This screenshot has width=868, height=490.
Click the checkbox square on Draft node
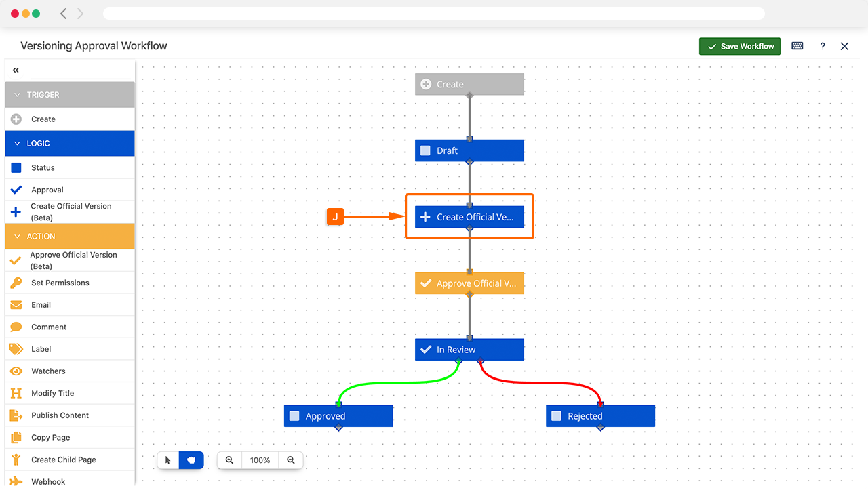click(x=425, y=150)
